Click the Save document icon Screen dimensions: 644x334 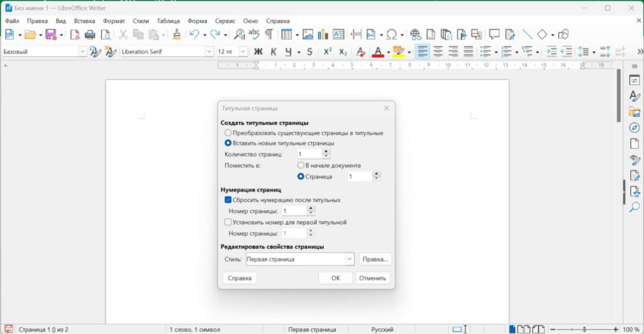51,35
